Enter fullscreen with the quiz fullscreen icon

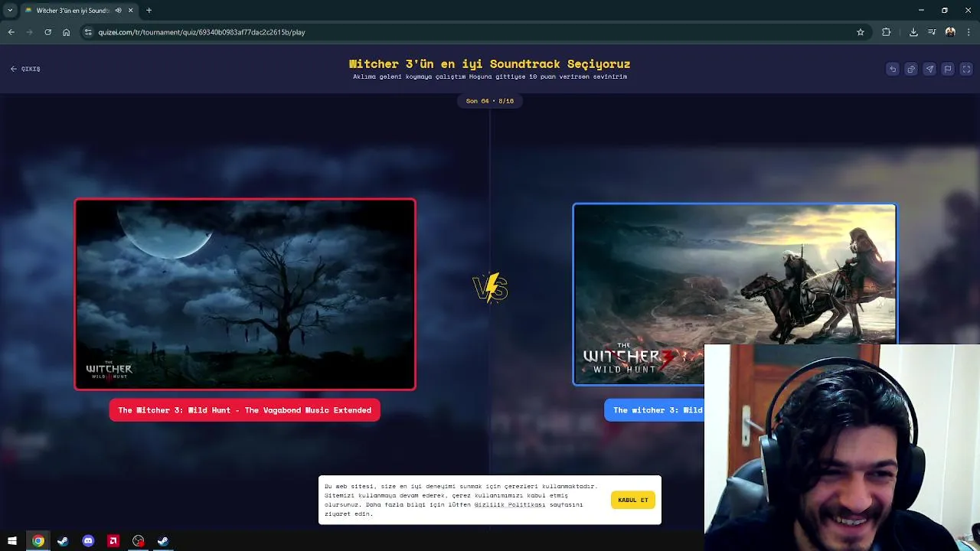[966, 69]
